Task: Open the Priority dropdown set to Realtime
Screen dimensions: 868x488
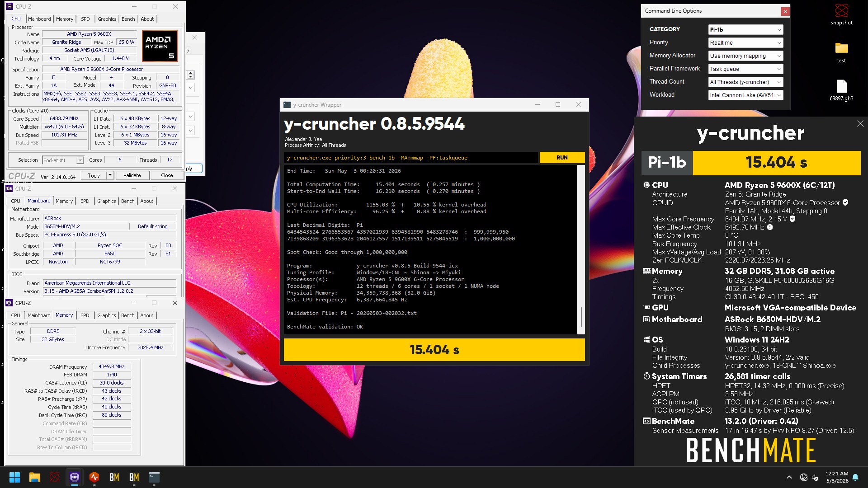Action: (x=745, y=42)
